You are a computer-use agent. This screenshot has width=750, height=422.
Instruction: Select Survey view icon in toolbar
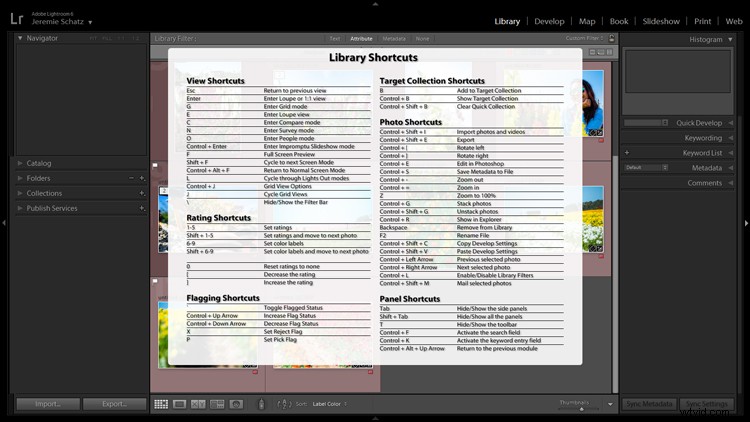217,404
